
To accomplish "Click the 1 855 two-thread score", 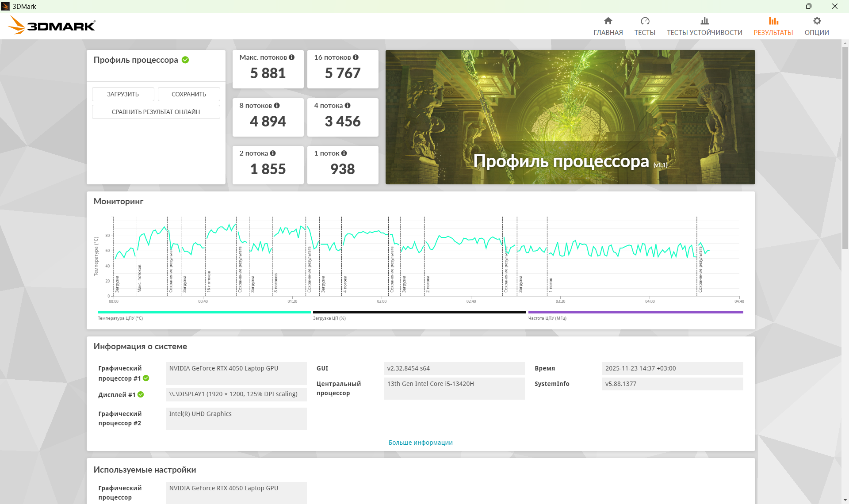I will (268, 169).
